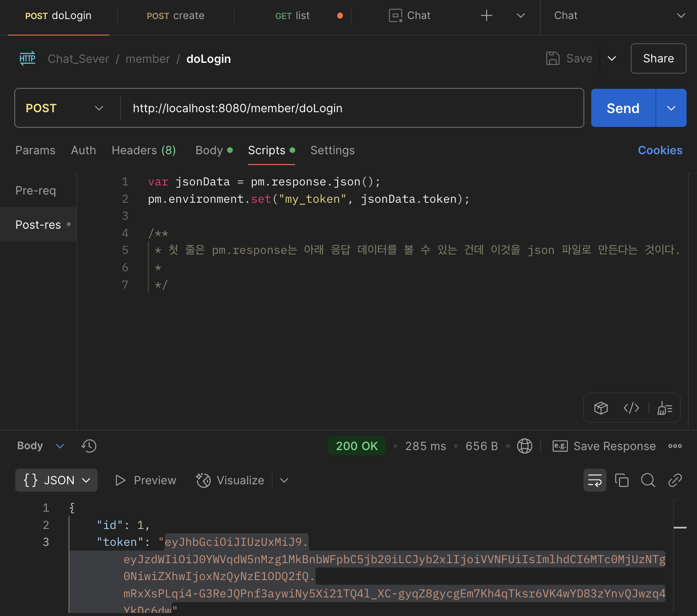
Task: Click the Preview label
Action: 155,480
